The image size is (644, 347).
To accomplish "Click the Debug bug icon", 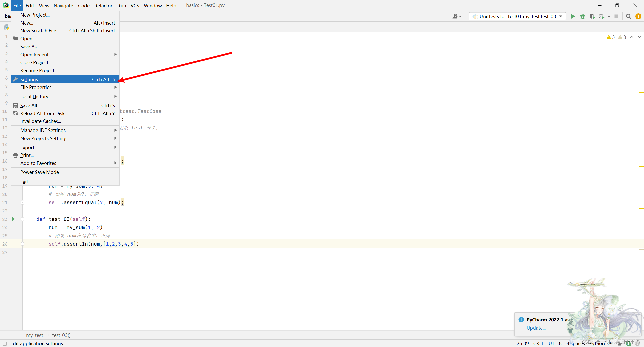I will [x=582, y=16].
